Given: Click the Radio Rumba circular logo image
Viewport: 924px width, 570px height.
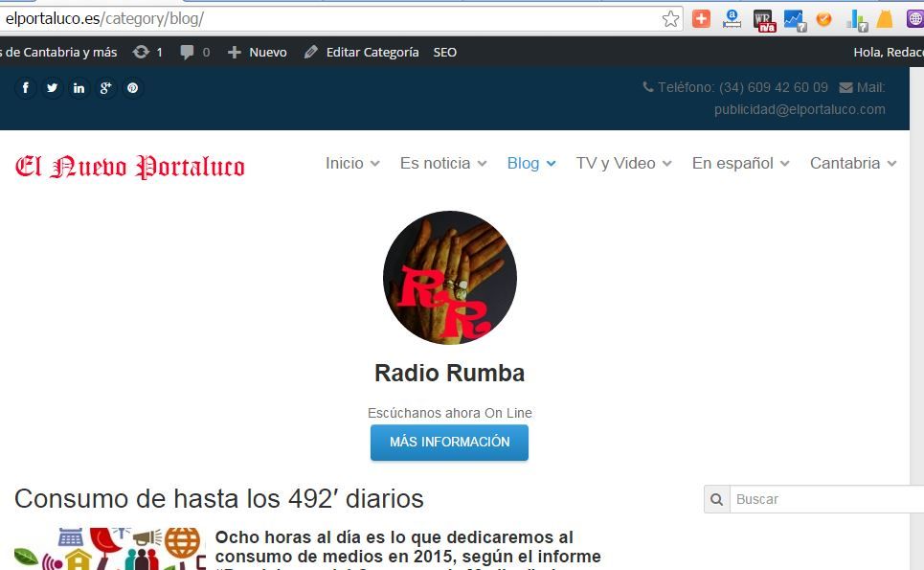Looking at the screenshot, I should point(450,278).
